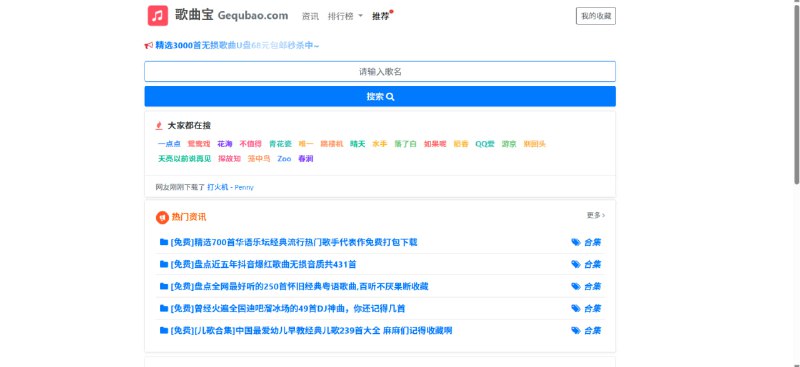
Task: Click the blue 搜索 button
Action: coord(380,96)
